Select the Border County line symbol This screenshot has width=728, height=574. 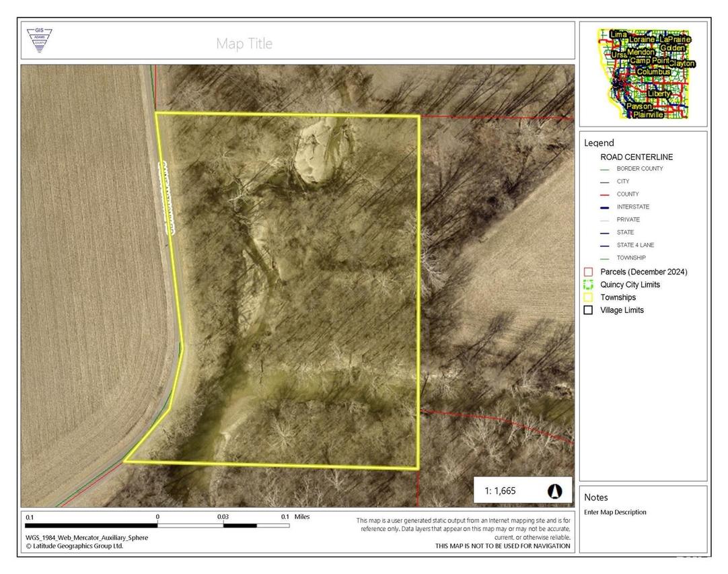click(x=604, y=169)
